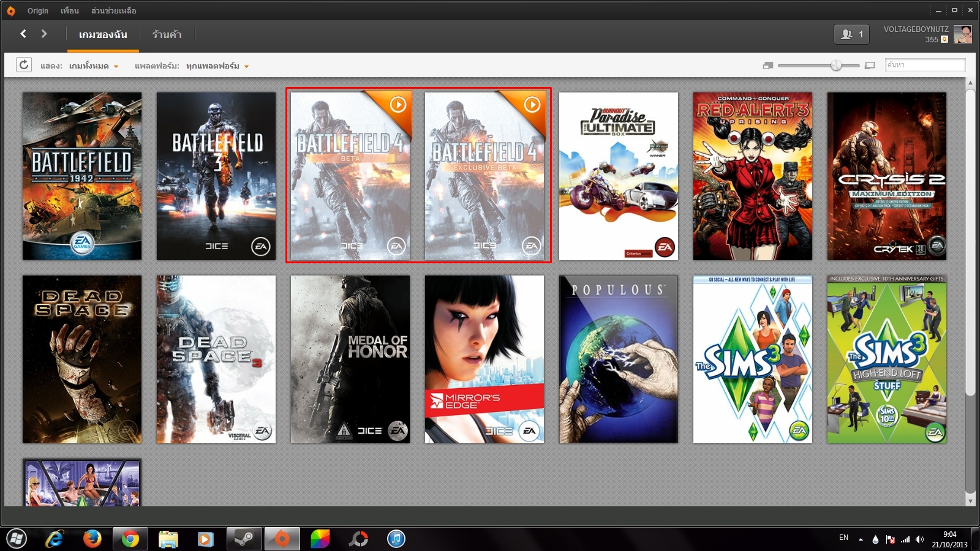This screenshot has height=551, width=980.
Task: Launch Internet Explorer from taskbar
Action: tap(55, 539)
